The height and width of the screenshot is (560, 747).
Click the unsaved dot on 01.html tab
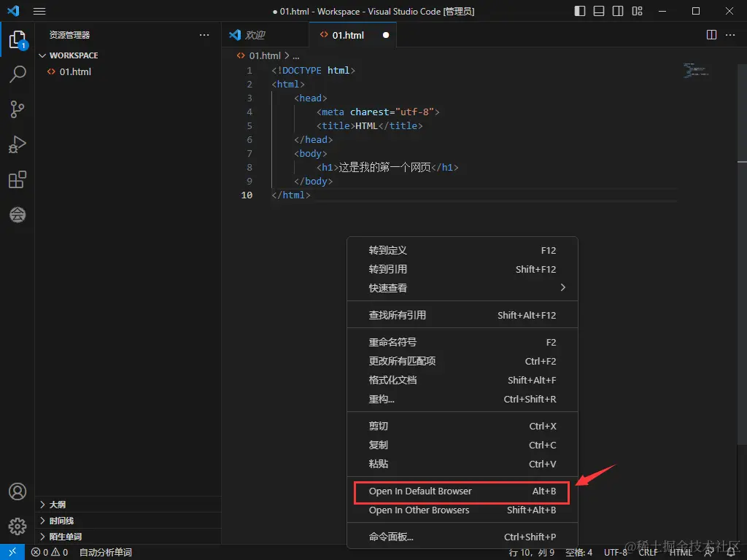386,35
